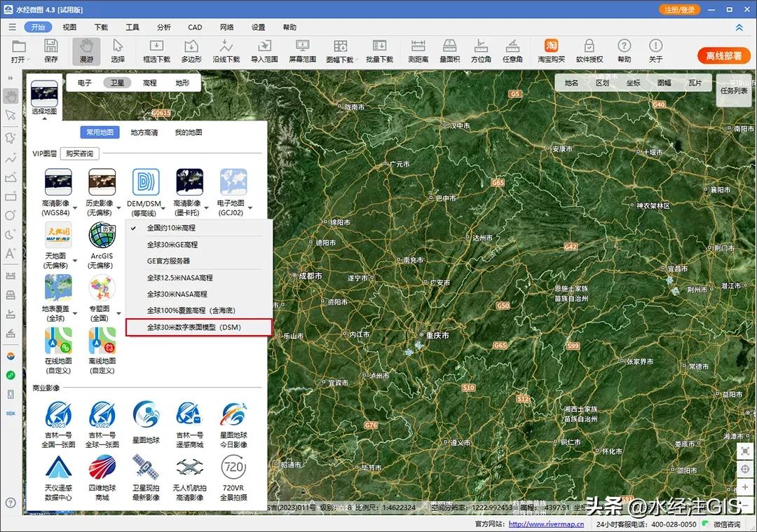Switch map type to 卫星
The width and height of the screenshot is (757, 532).
pos(117,83)
